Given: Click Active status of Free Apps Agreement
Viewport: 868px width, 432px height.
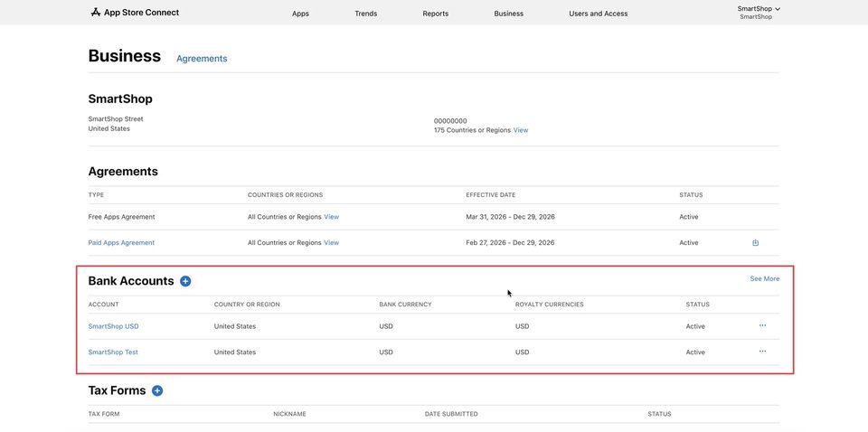Looking at the screenshot, I should [689, 217].
